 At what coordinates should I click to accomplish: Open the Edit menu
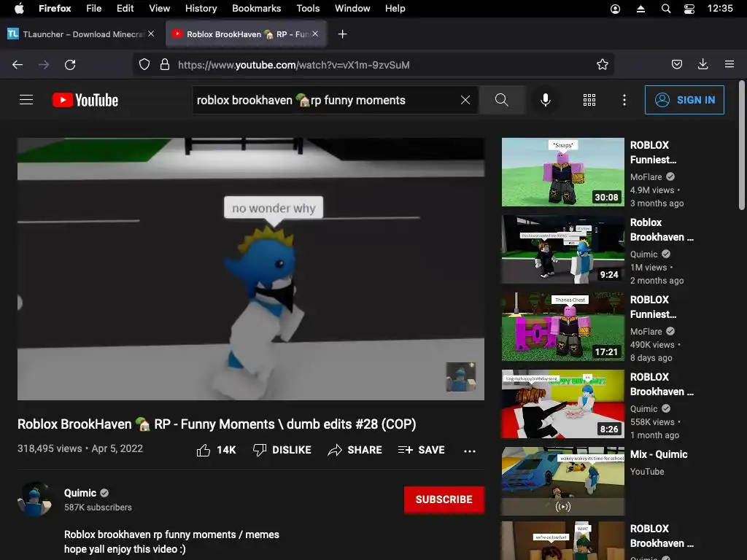pyautogui.click(x=125, y=9)
